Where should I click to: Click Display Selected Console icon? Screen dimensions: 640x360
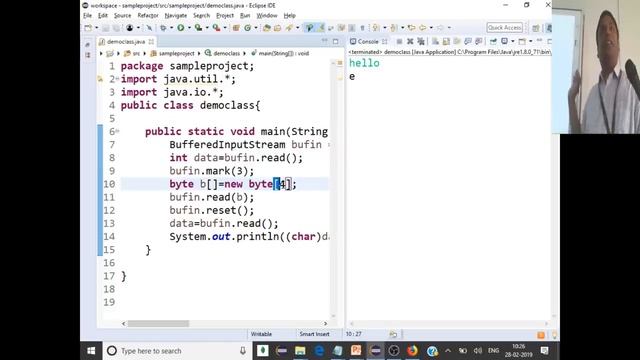[504, 41]
